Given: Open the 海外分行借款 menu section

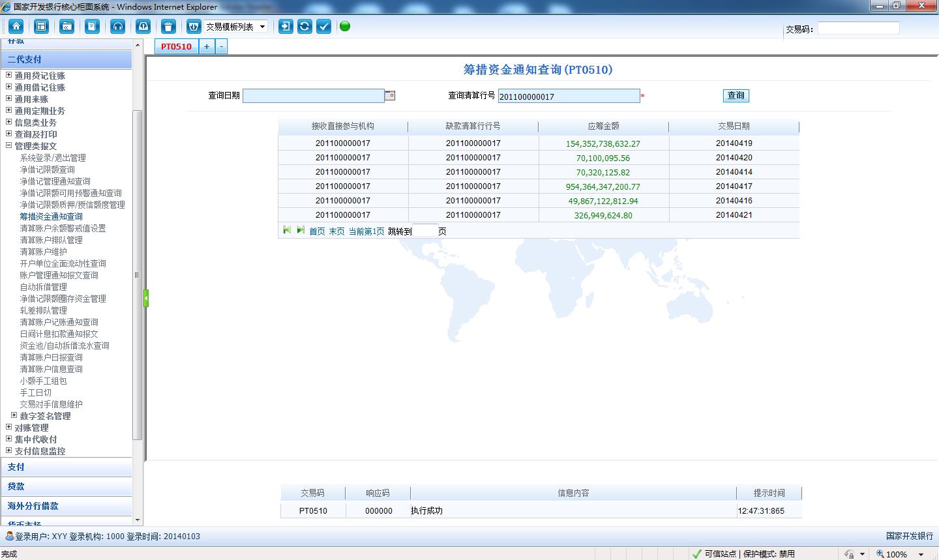Looking at the screenshot, I should [x=66, y=506].
